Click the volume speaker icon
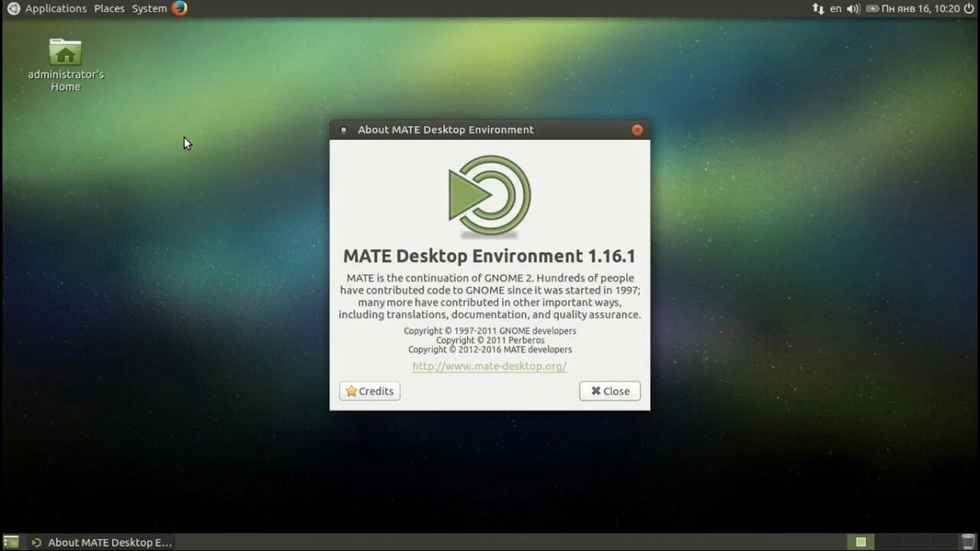Viewport: 980px width, 551px height. [x=853, y=8]
